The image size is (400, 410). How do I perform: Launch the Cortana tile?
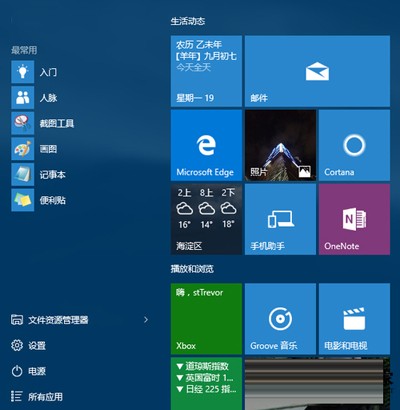(354, 145)
